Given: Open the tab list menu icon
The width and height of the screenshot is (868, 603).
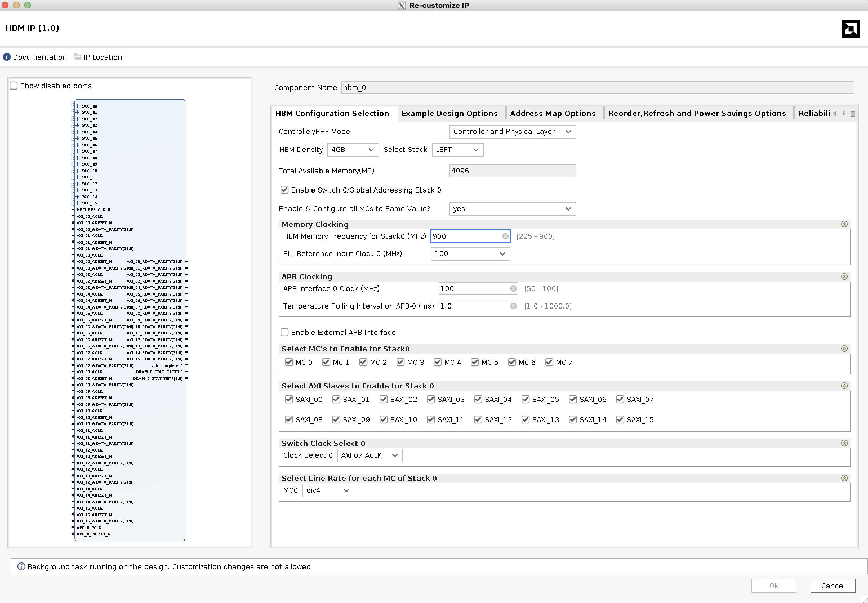Looking at the screenshot, I should (x=853, y=114).
